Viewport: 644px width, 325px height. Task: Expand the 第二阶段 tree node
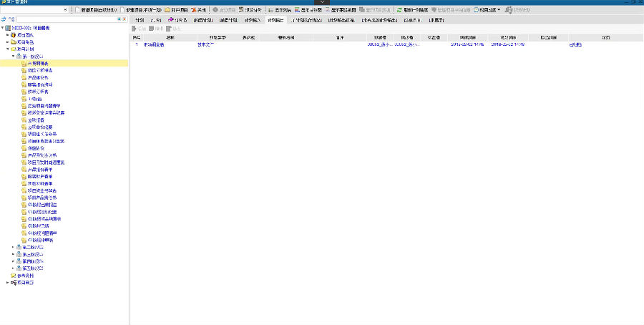click(13, 248)
